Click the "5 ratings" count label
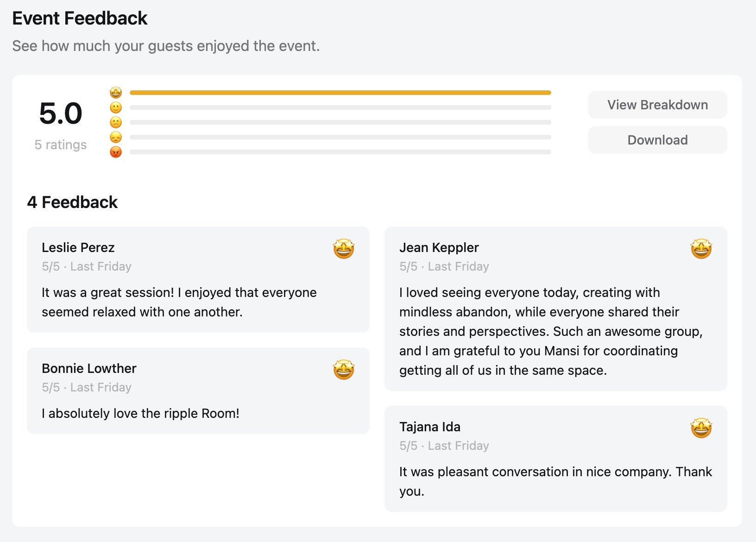 click(x=61, y=145)
